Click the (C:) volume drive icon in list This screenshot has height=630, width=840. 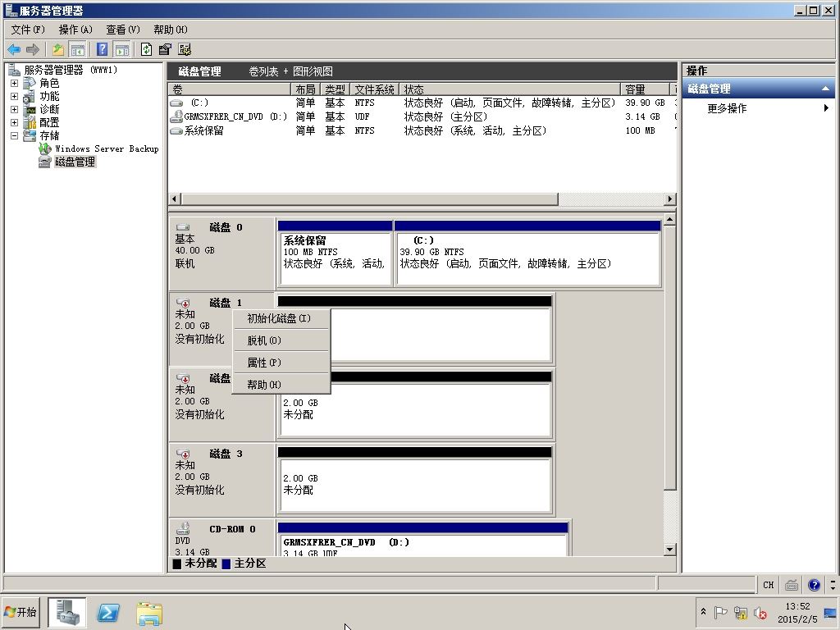[176, 103]
